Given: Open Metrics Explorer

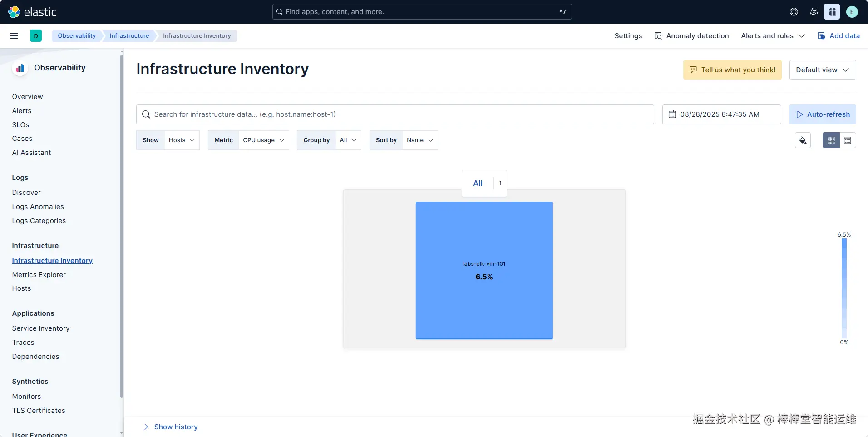Looking at the screenshot, I should pyautogui.click(x=39, y=275).
